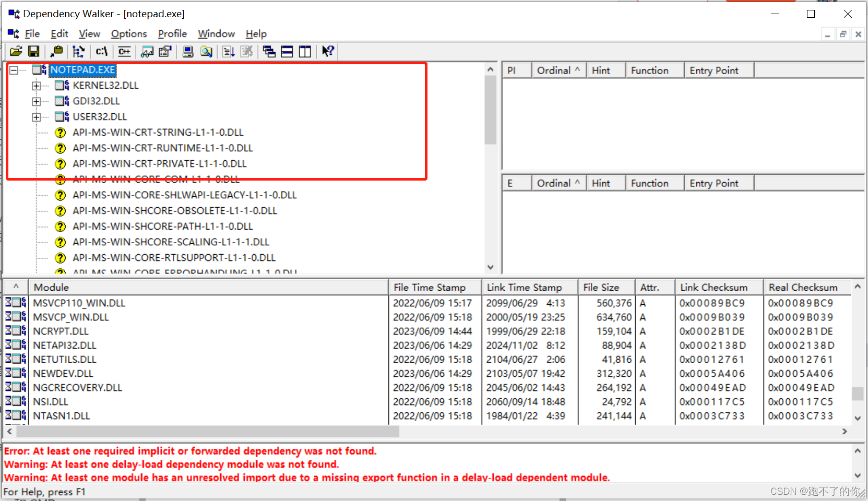
Task: Sort by Link Time Stamp column header
Action: tap(529, 287)
